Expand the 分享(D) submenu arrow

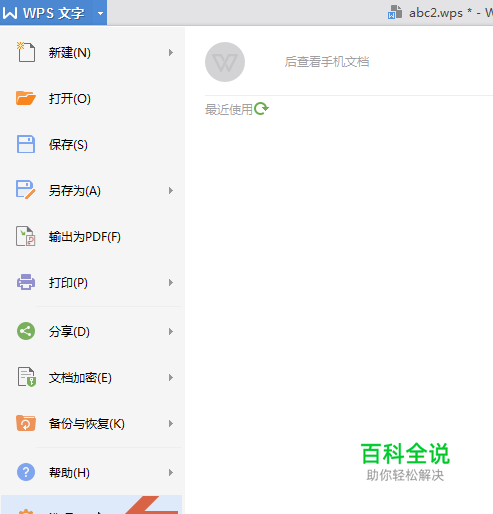pyautogui.click(x=171, y=332)
